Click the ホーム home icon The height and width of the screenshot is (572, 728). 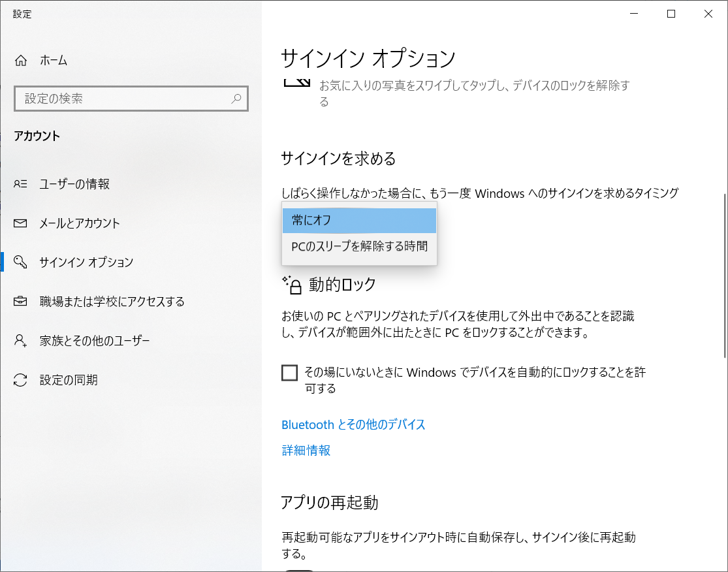pos(21,60)
